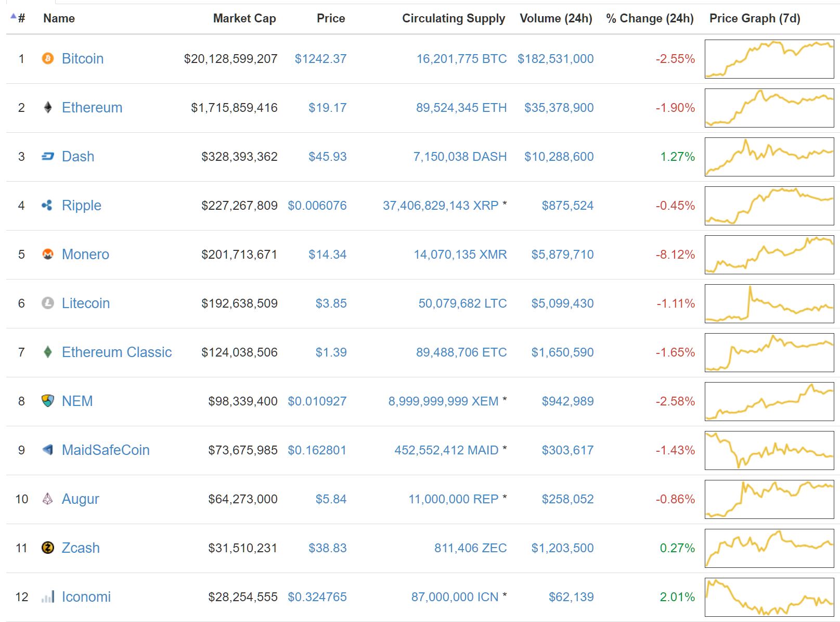Click the MaidSafeCoin logo icon
The height and width of the screenshot is (622, 840).
click(48, 450)
